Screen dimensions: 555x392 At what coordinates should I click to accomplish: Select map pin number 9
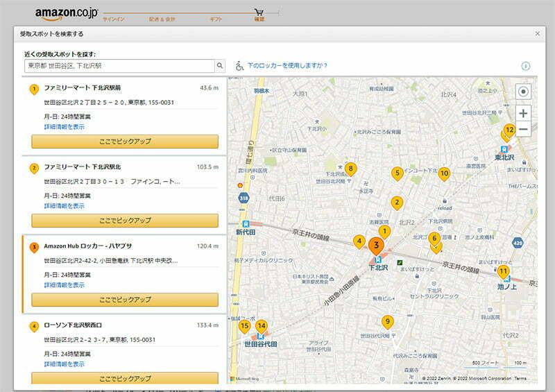pos(388,322)
